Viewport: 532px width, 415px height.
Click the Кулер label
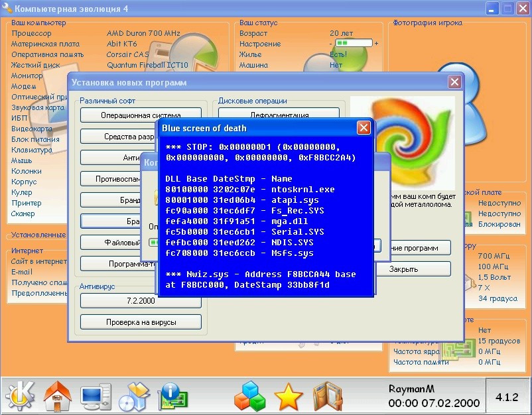pos(22,192)
